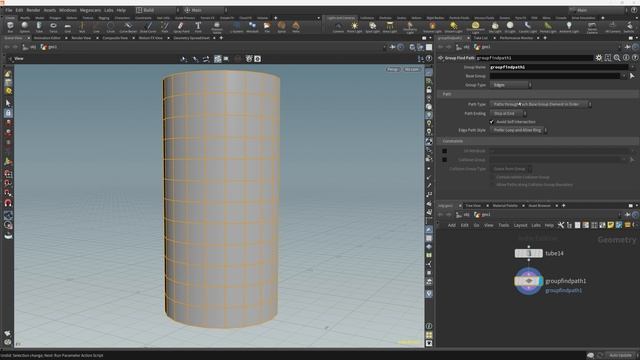The width and height of the screenshot is (640, 360).
Task: Switch to the Take List tab
Action: tap(480, 38)
